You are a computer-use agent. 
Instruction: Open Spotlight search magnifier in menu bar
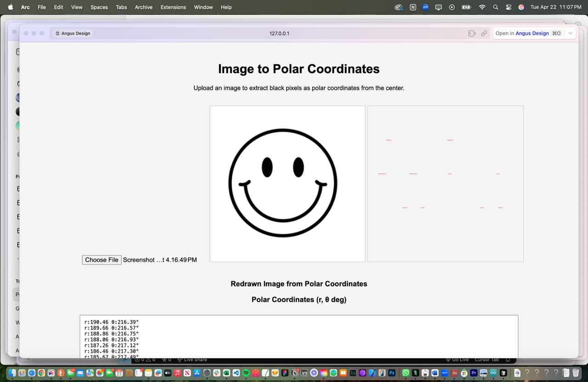[x=495, y=7]
